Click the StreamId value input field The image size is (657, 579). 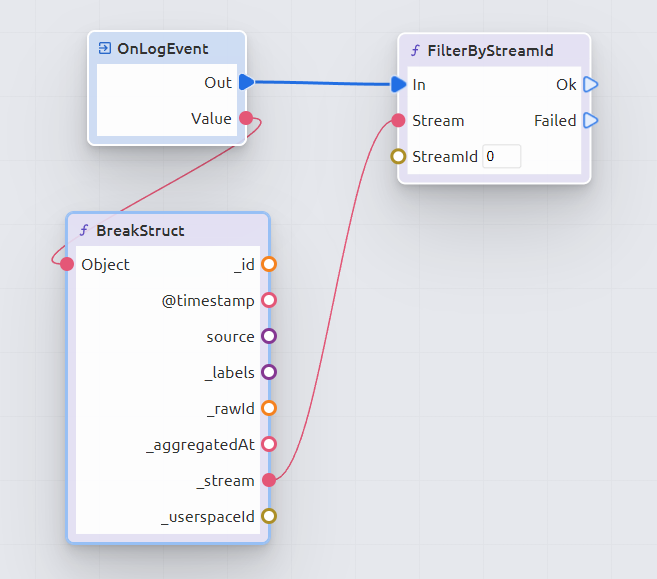click(x=501, y=157)
